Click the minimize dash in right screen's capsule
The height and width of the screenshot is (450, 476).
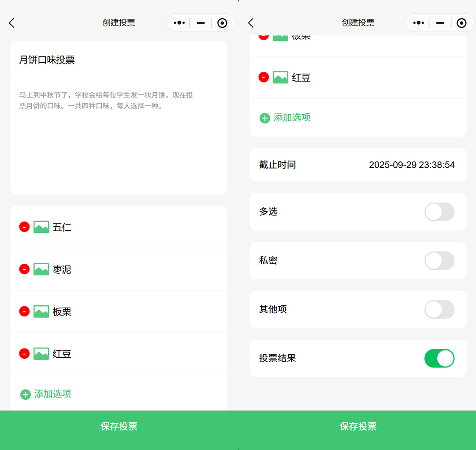click(x=440, y=23)
